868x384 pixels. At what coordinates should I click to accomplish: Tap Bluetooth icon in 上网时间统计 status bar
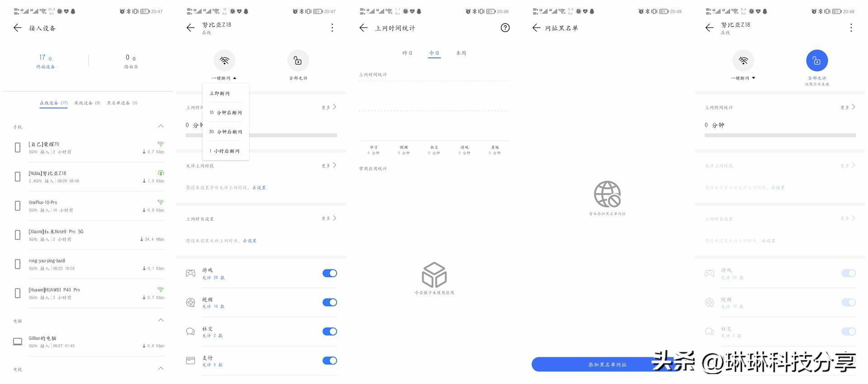pos(475,11)
